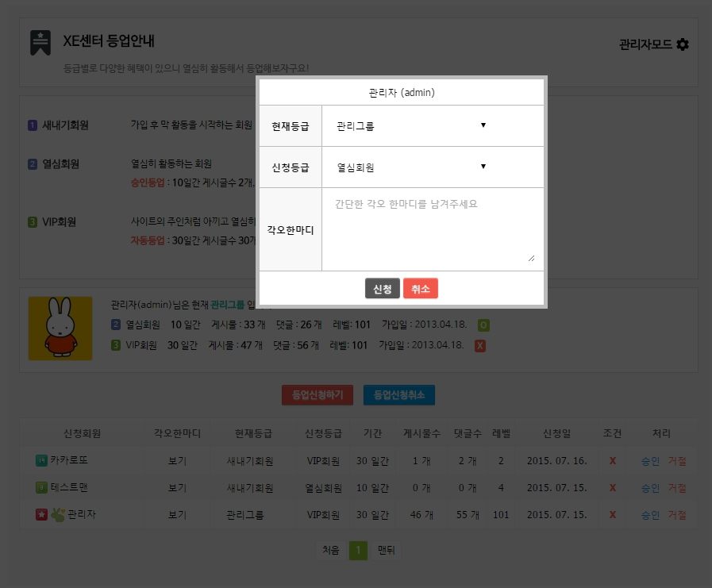
Task: Approve 관리자 request with 승인
Action: tap(650, 515)
